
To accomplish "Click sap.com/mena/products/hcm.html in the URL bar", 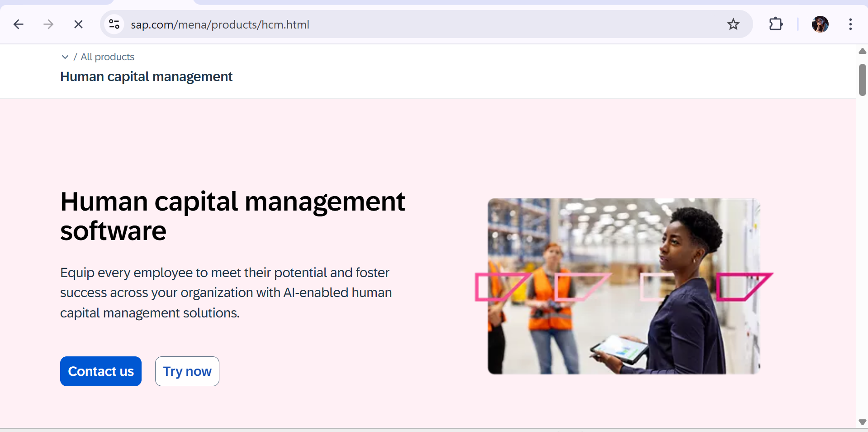I will (x=220, y=24).
